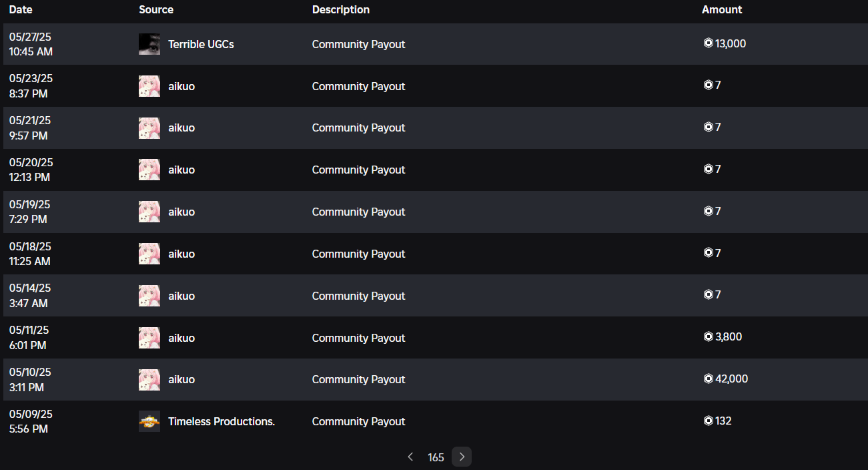
Task: Click the Description column header
Action: point(341,9)
